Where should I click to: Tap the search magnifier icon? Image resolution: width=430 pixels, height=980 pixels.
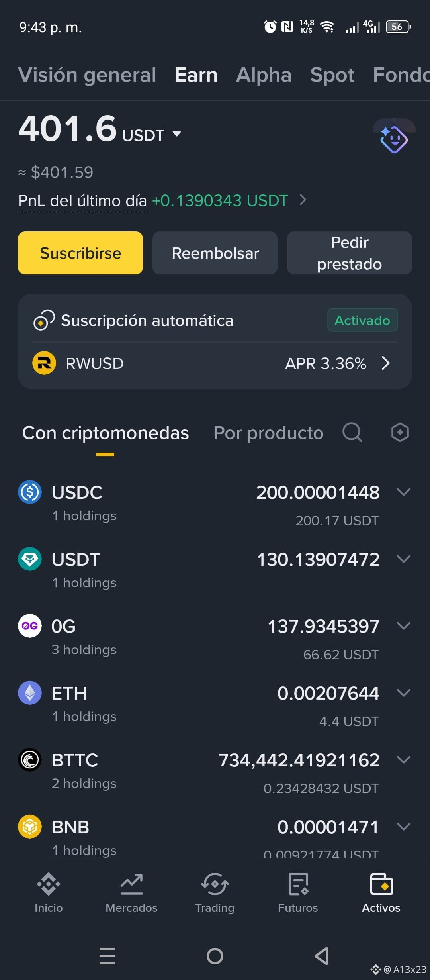tap(352, 433)
